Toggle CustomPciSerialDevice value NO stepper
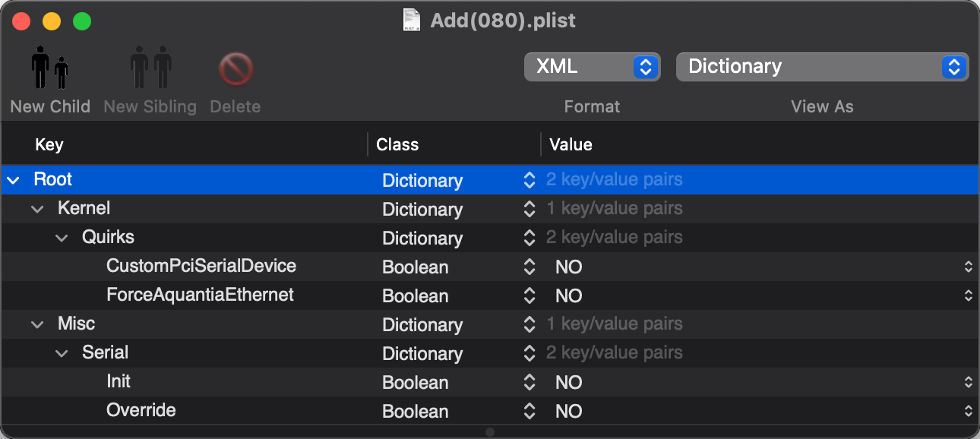 tap(968, 267)
